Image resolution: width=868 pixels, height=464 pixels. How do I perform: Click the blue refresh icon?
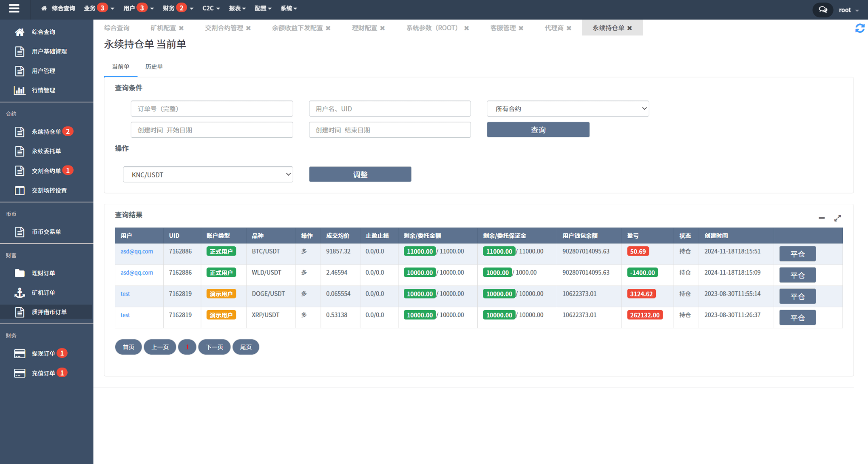coord(859,28)
